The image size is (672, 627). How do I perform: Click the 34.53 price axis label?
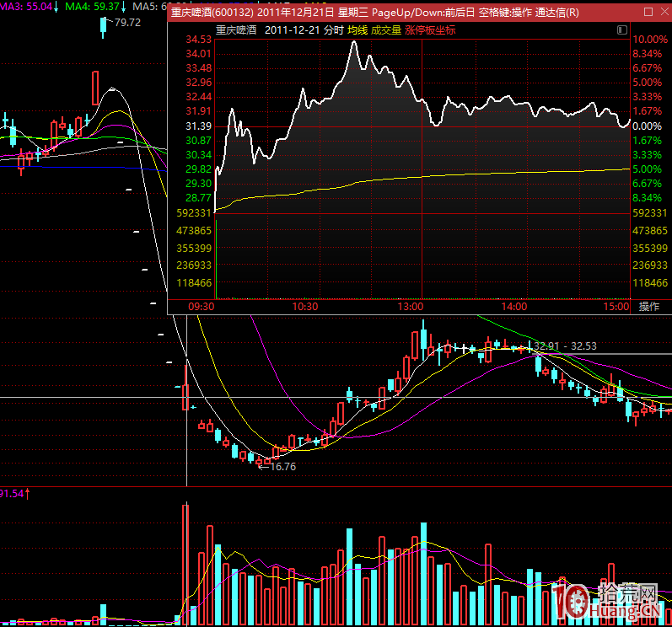click(198, 40)
